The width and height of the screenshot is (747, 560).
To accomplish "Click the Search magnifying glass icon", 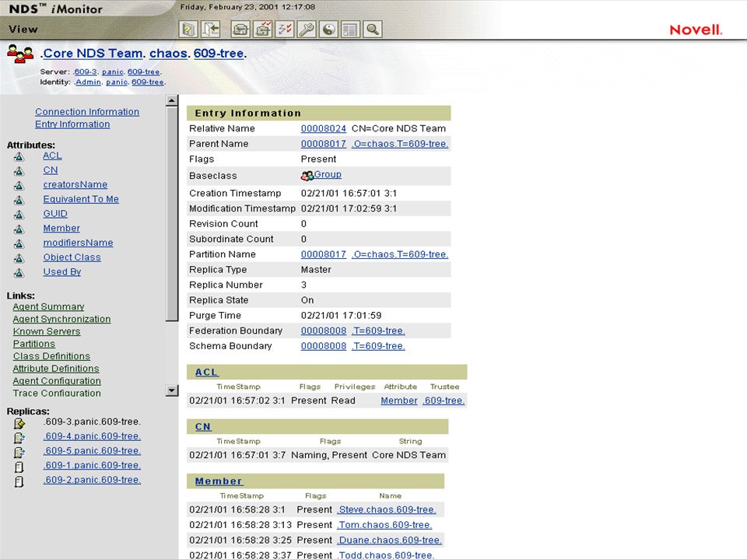I will pyautogui.click(x=373, y=30).
